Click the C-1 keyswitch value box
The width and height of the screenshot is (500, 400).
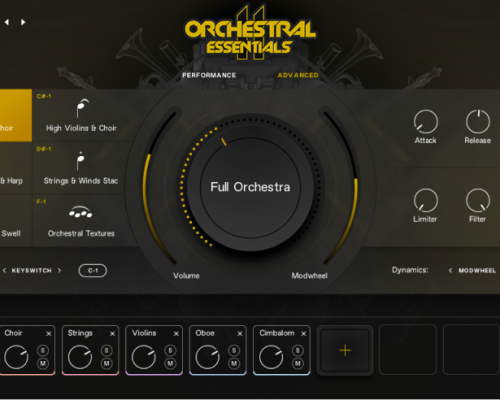pos(93,271)
